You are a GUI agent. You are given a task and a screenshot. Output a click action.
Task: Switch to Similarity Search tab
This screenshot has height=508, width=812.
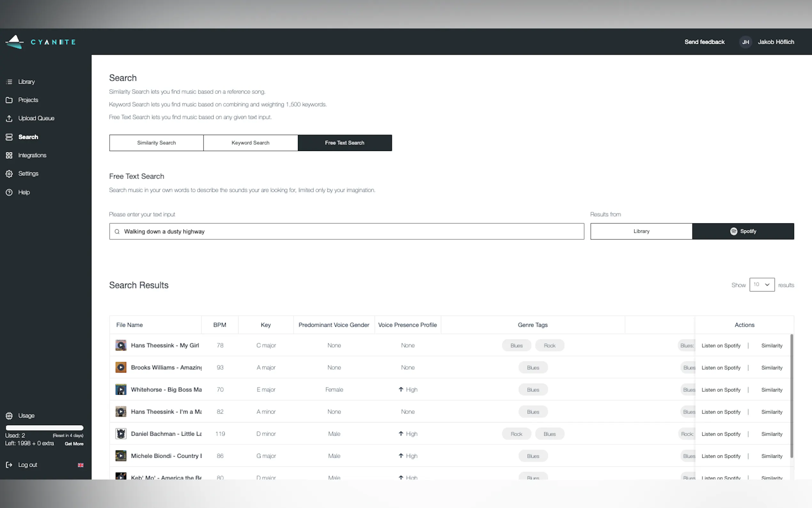point(156,143)
